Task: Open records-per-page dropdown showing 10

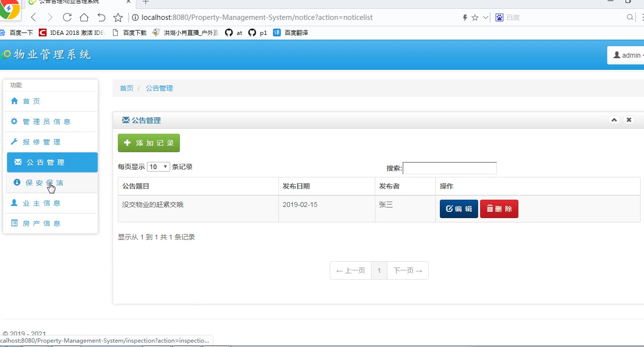Action: 158,167
